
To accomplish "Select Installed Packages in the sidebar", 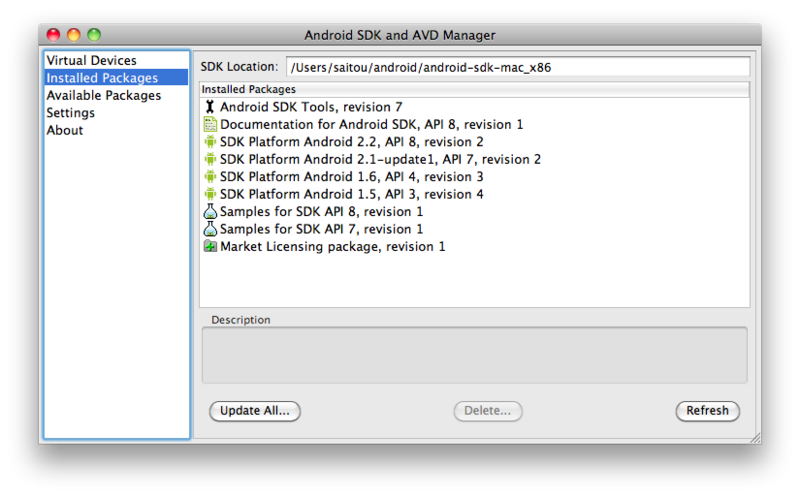I will tap(116, 78).
